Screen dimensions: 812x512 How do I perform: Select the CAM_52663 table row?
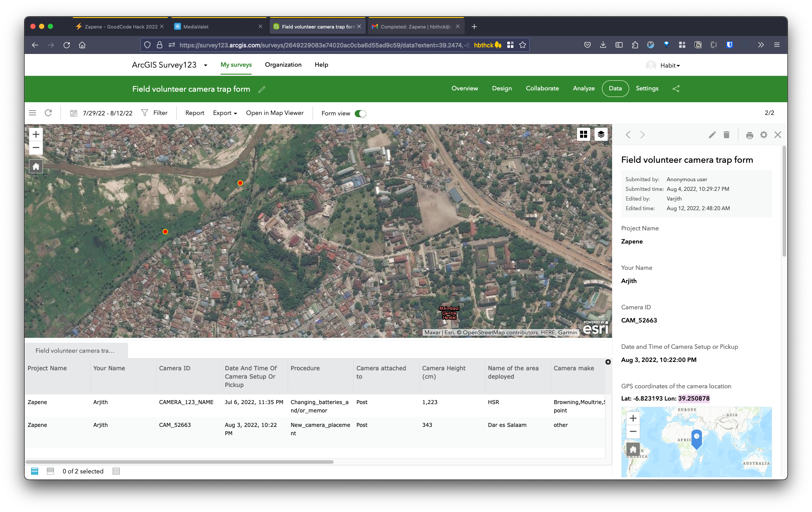click(175, 425)
